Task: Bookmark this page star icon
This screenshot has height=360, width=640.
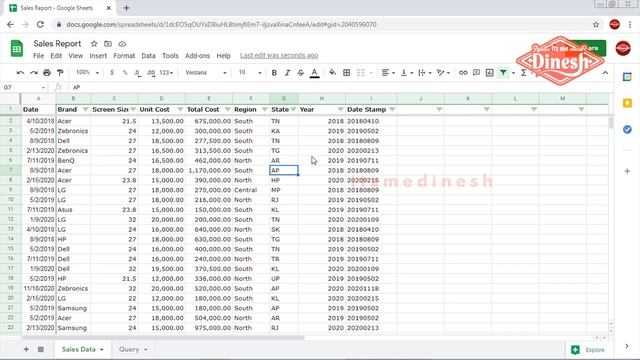Action: 596,24
